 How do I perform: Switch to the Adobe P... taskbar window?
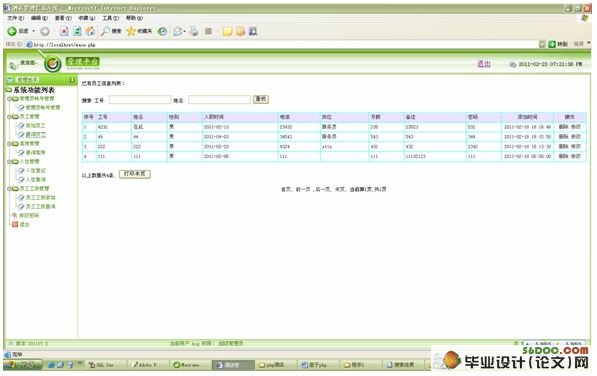(147, 365)
